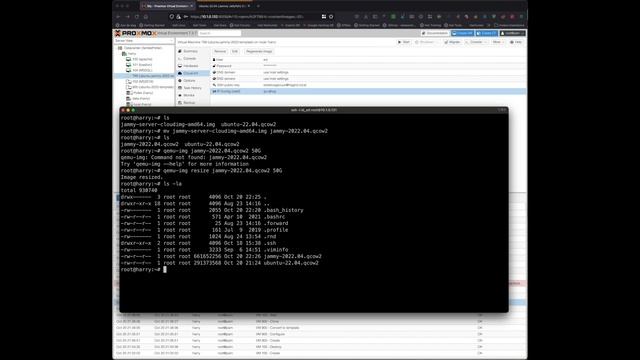The height and width of the screenshot is (360, 640).
Task: Click the 'VM 100 - Destroy' task log row
Action: (x=320, y=347)
